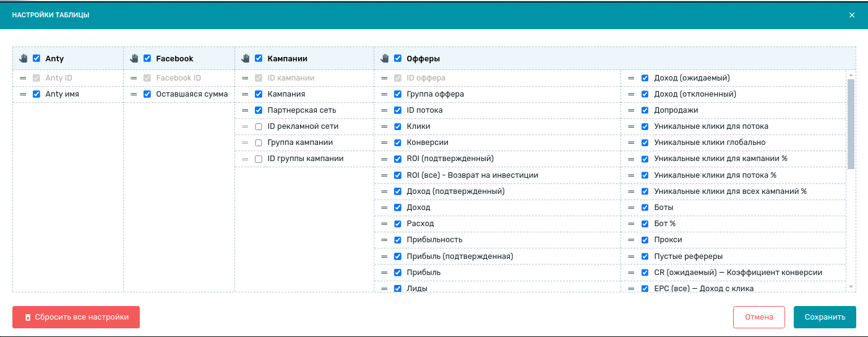Click drag handle beside Пустые рефереры
Viewport: 868px width, 337px height.
(x=632, y=256)
